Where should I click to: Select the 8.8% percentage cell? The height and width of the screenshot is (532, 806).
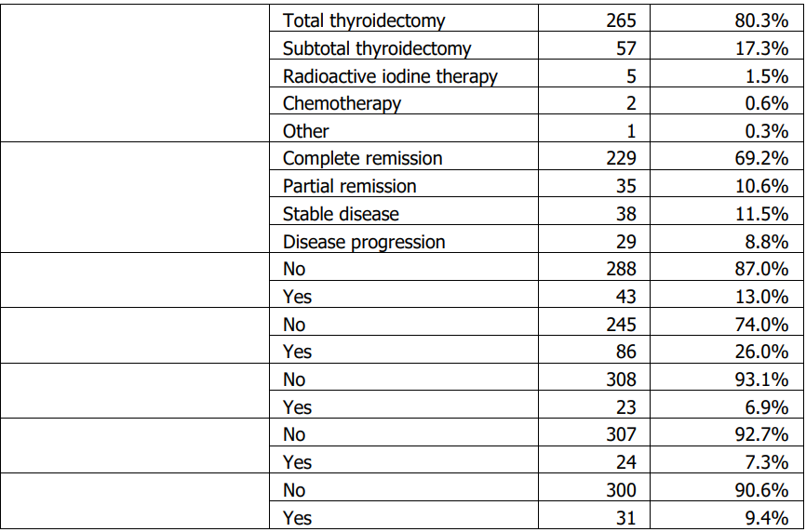point(766,242)
